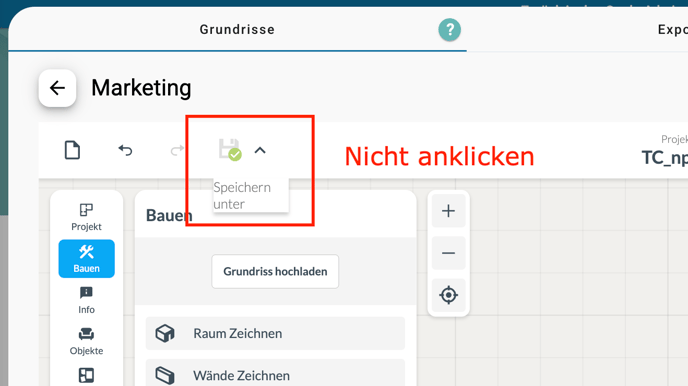Zoom out with the minus button

pyautogui.click(x=448, y=253)
